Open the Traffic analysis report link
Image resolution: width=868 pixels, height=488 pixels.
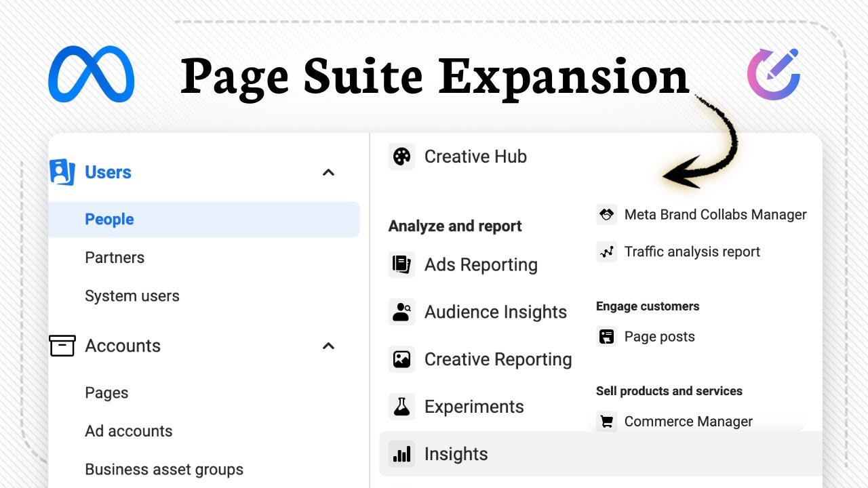coord(692,252)
